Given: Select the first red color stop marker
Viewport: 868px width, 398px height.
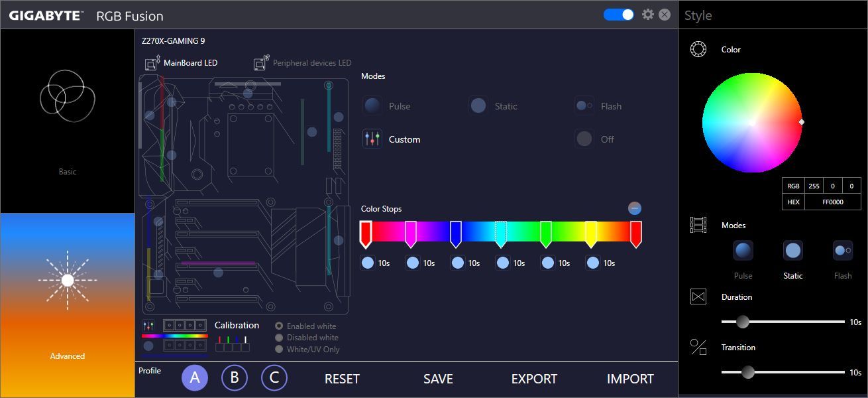Looking at the screenshot, I should pyautogui.click(x=366, y=234).
